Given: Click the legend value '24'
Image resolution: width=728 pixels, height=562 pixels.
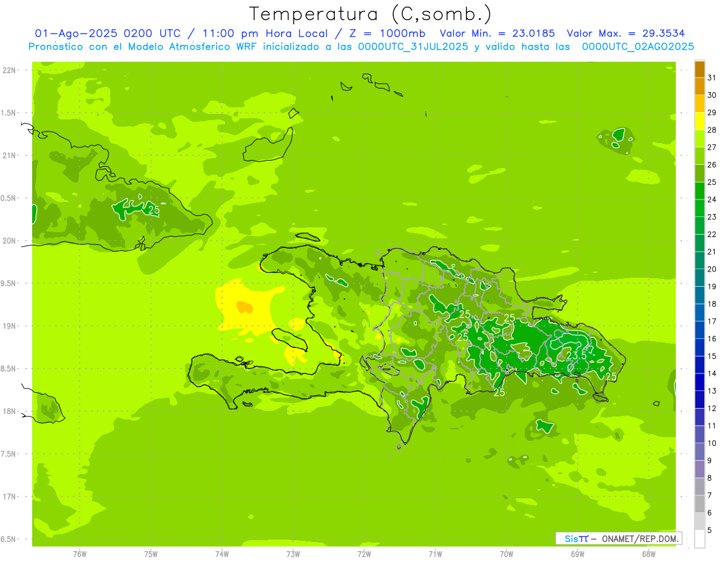Looking at the screenshot, I should click(x=712, y=199).
